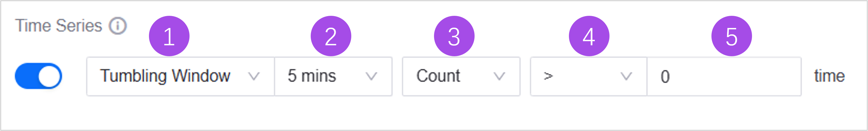Open the Count aggregation dropdown
868x131 pixels.
(x=461, y=77)
